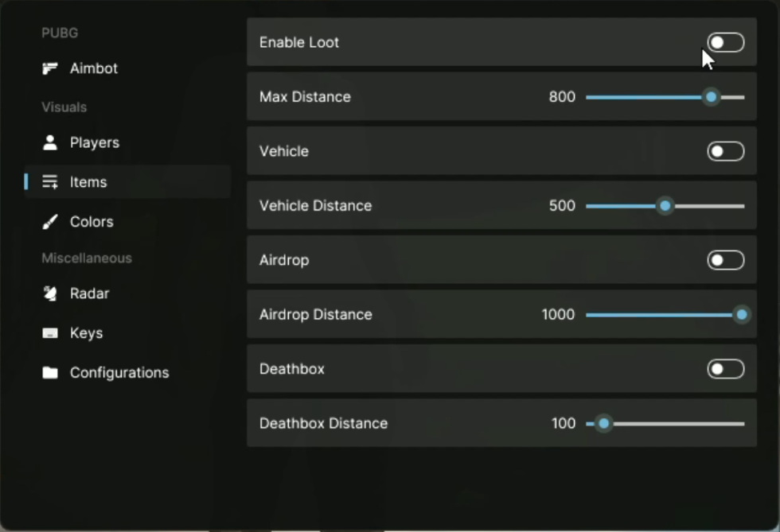Click the Vehicle Distance slider handle
Image resolution: width=780 pixels, height=532 pixels.
tap(665, 206)
